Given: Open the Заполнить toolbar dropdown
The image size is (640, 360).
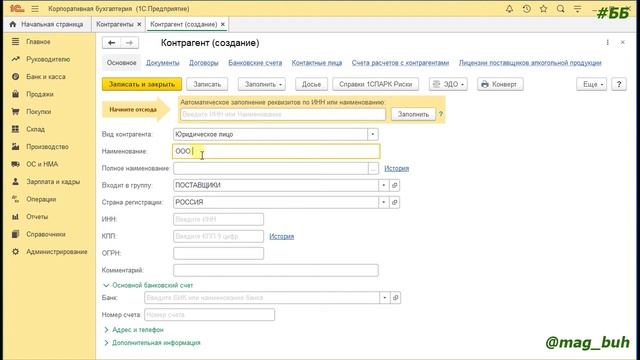Looking at the screenshot, I should [x=262, y=84].
